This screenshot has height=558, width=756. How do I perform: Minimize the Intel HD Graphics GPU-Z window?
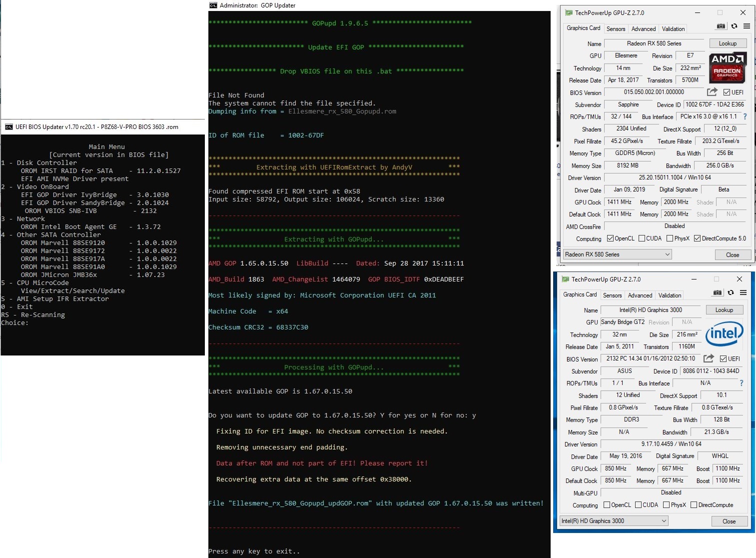pyautogui.click(x=694, y=279)
